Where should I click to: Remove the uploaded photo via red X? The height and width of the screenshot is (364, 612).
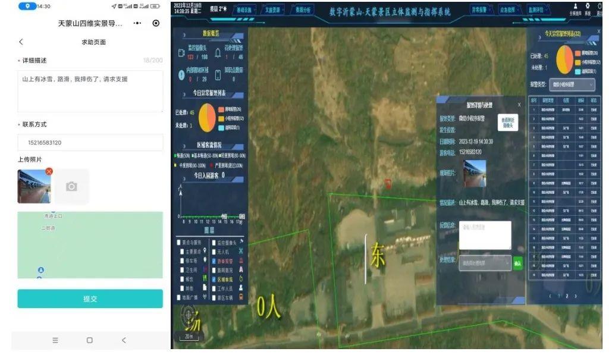49,171
